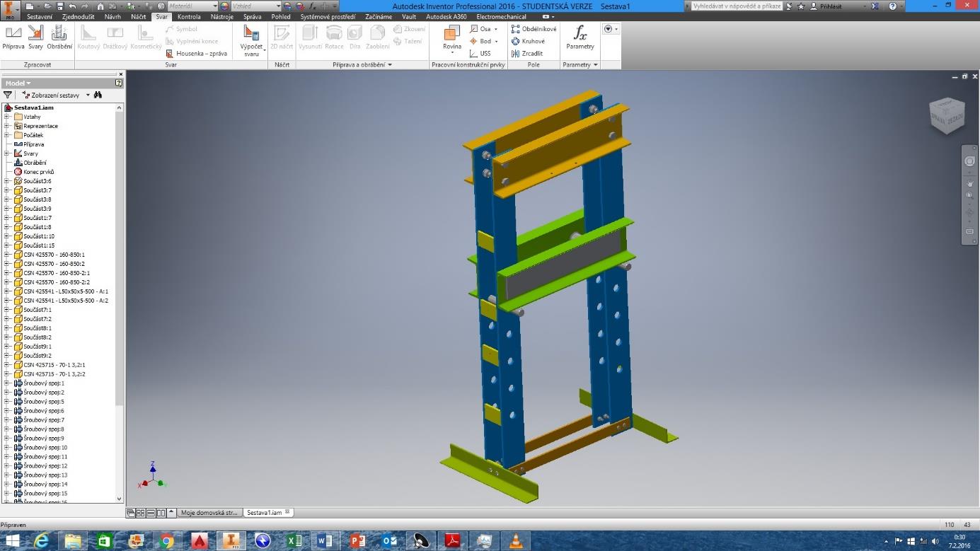This screenshot has width=980, height=551.
Task: Use the Zrcadlit mirror tool
Action: coord(527,53)
